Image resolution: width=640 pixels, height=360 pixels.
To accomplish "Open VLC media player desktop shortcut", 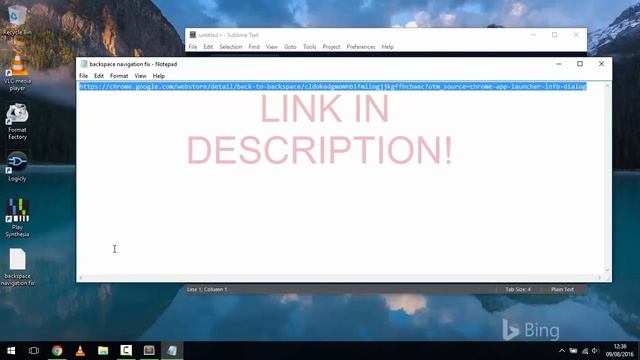I will pos(17,73).
